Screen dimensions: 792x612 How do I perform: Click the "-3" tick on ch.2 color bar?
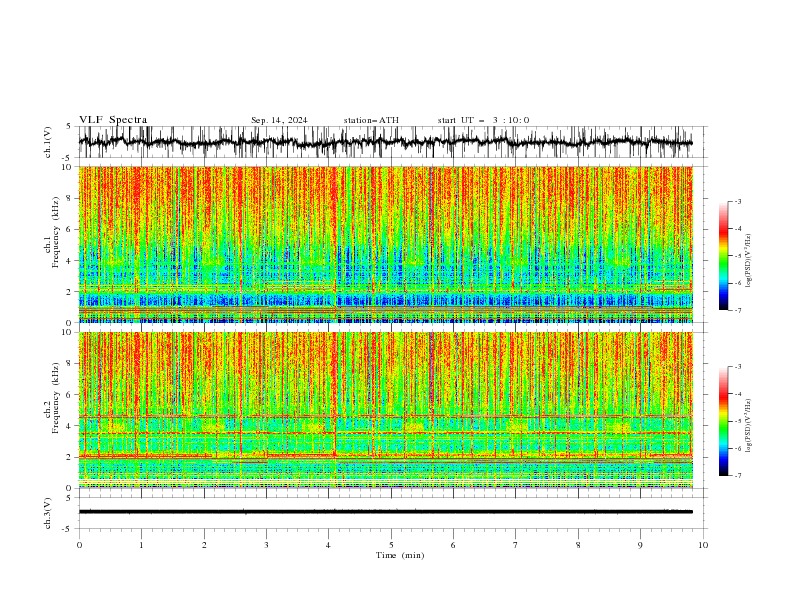pyautogui.click(x=737, y=367)
